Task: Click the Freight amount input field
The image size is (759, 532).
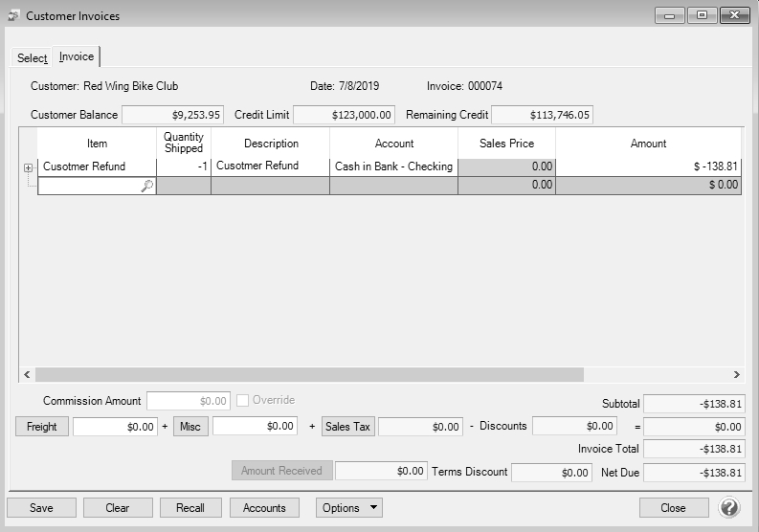Action: coord(115,427)
